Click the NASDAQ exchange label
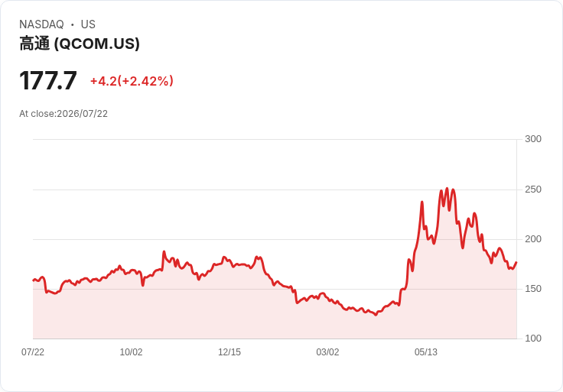This screenshot has width=563, height=392. 41,24
